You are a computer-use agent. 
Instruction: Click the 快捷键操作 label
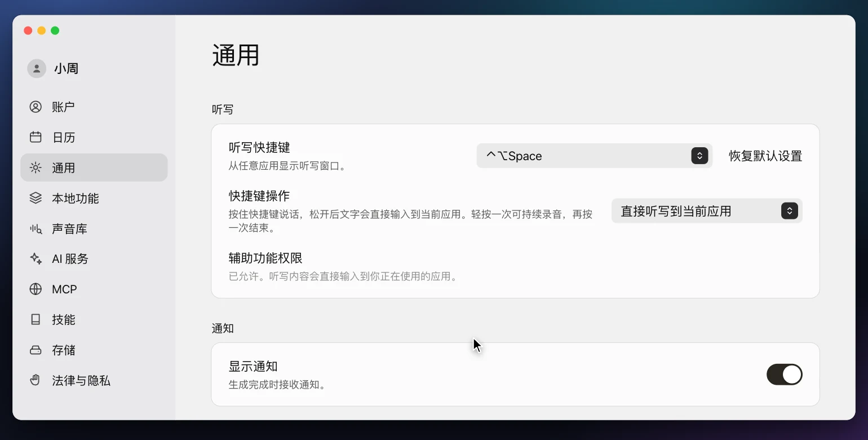pyautogui.click(x=259, y=196)
